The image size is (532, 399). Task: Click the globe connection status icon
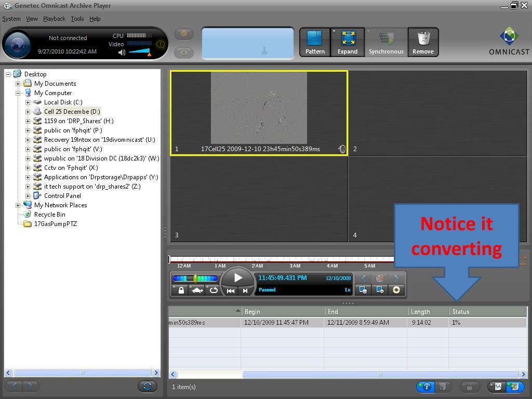pyautogui.click(x=17, y=44)
